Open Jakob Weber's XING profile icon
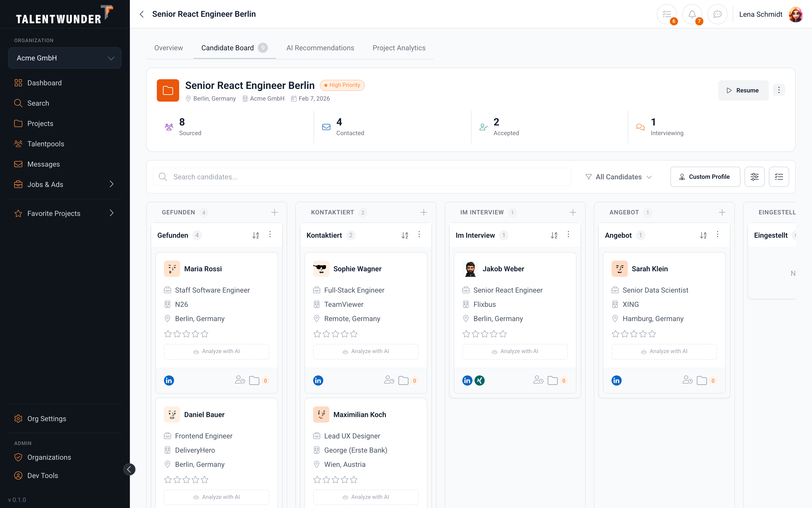The height and width of the screenshot is (508, 812). [480, 380]
